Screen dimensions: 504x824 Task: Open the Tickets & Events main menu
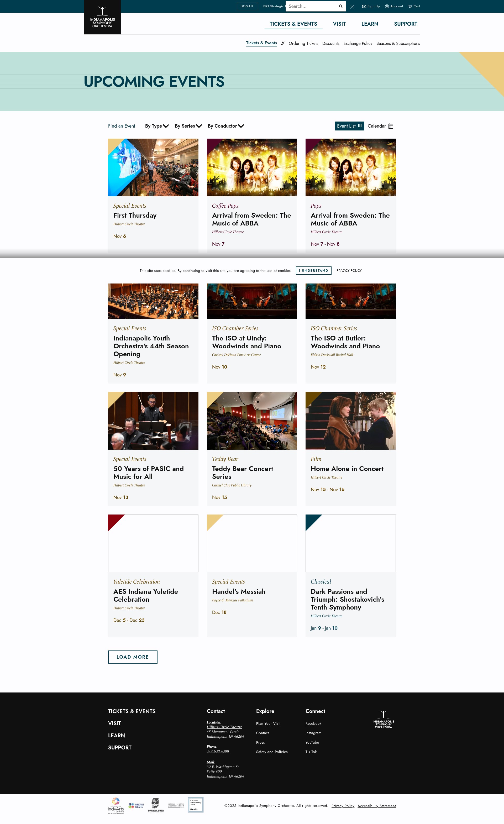click(293, 24)
